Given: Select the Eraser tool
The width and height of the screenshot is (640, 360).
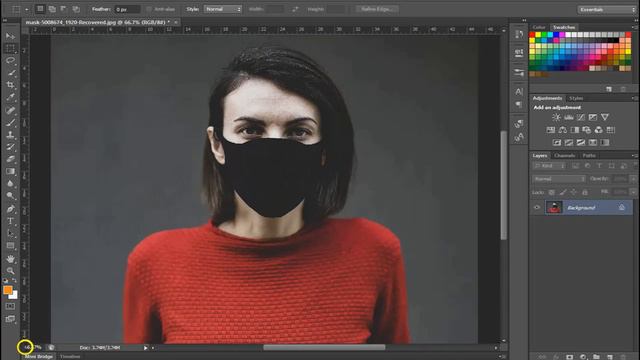Looking at the screenshot, I should click(10, 159).
